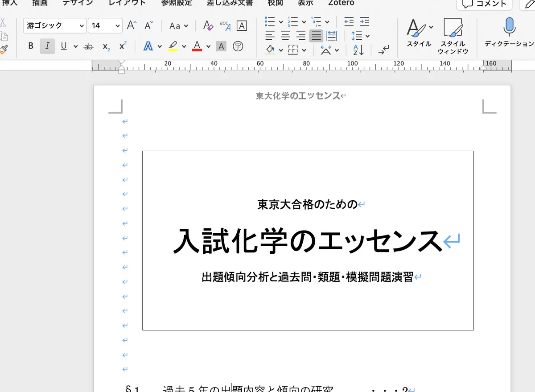Insert bulleted list
Viewport: 535px width, 392px height.
pos(270,21)
